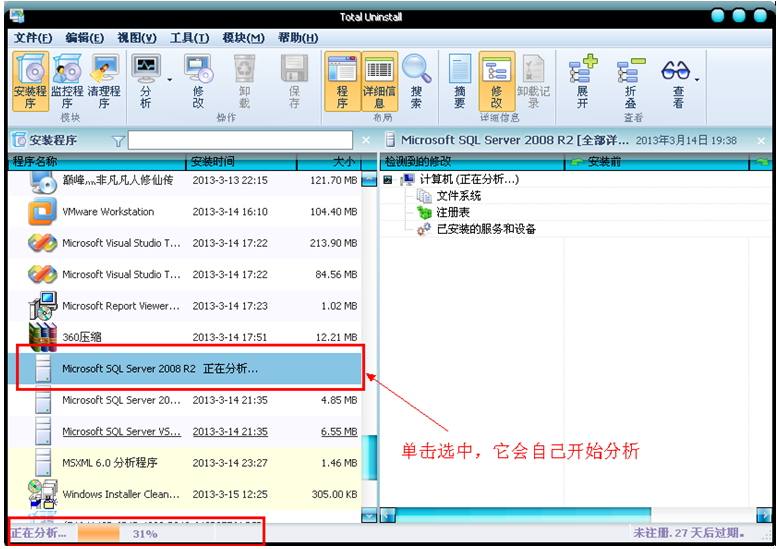The width and height of the screenshot is (777, 549).
Task: Click the VMware Workstation program icon
Action: pyautogui.click(x=42, y=212)
